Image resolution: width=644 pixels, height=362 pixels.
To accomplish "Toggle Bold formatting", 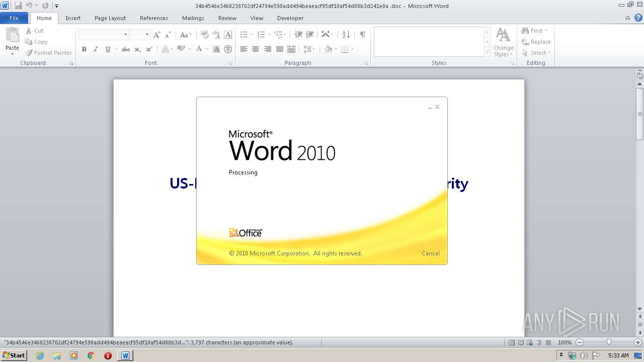I will tap(84, 49).
